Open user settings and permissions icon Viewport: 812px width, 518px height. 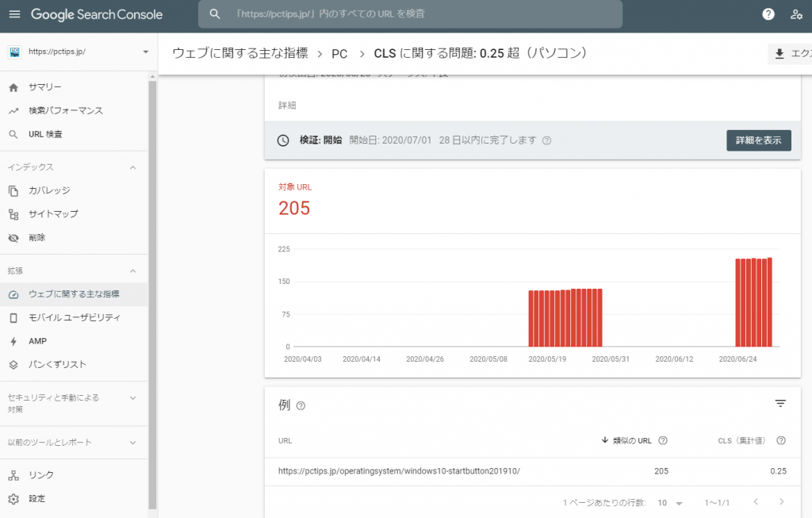[796, 14]
